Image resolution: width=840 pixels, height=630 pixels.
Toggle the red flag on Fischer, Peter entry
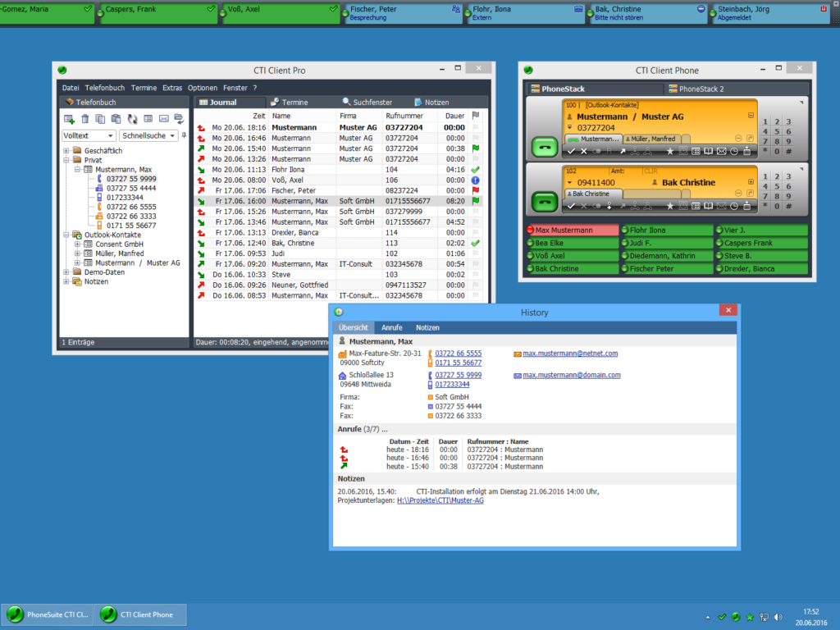tap(475, 190)
